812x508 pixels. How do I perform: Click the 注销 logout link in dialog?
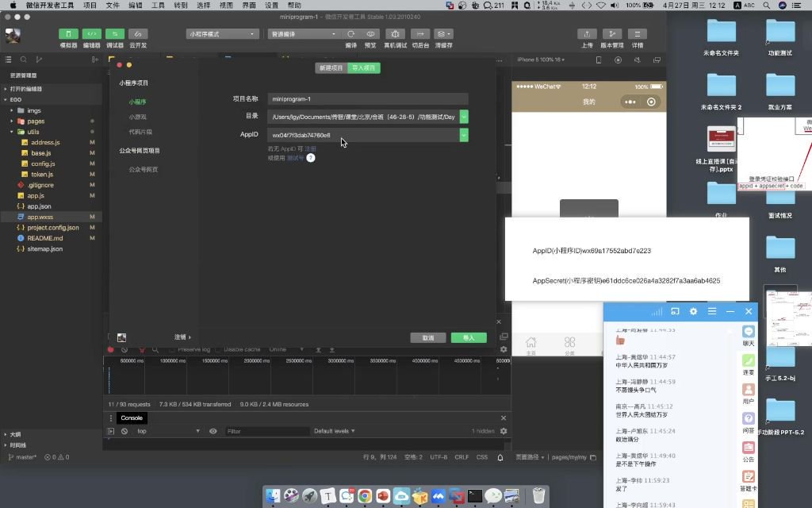tap(182, 337)
